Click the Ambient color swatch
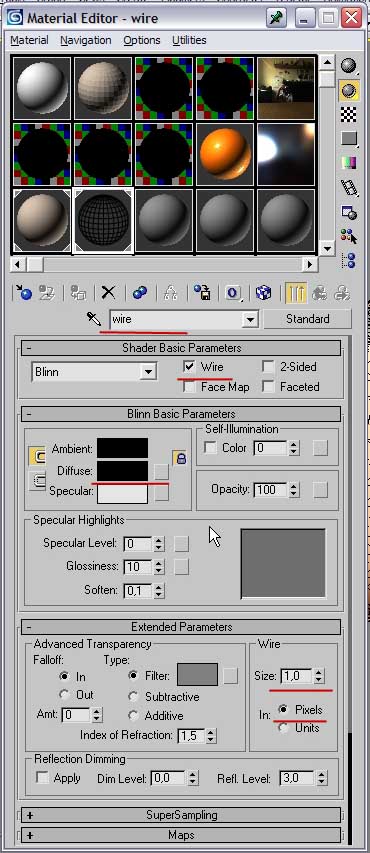Image resolution: width=370 pixels, height=853 pixels. (x=122, y=448)
